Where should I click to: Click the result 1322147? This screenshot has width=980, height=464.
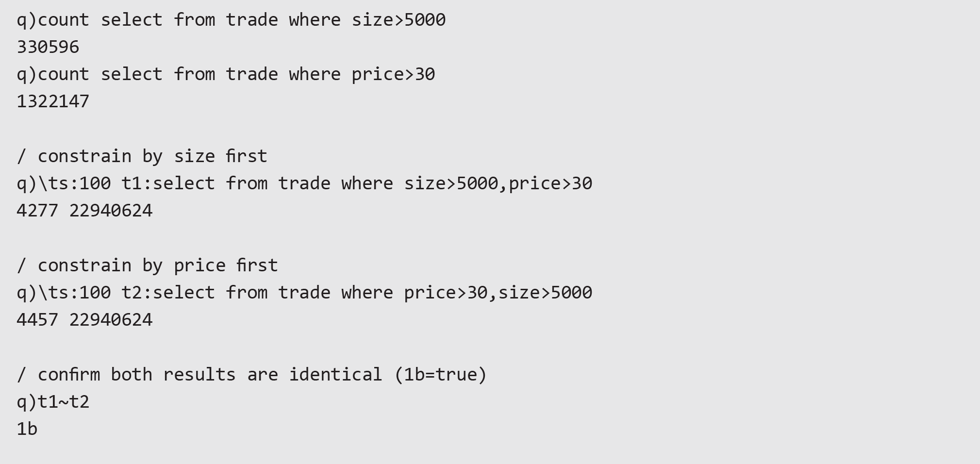(x=53, y=101)
